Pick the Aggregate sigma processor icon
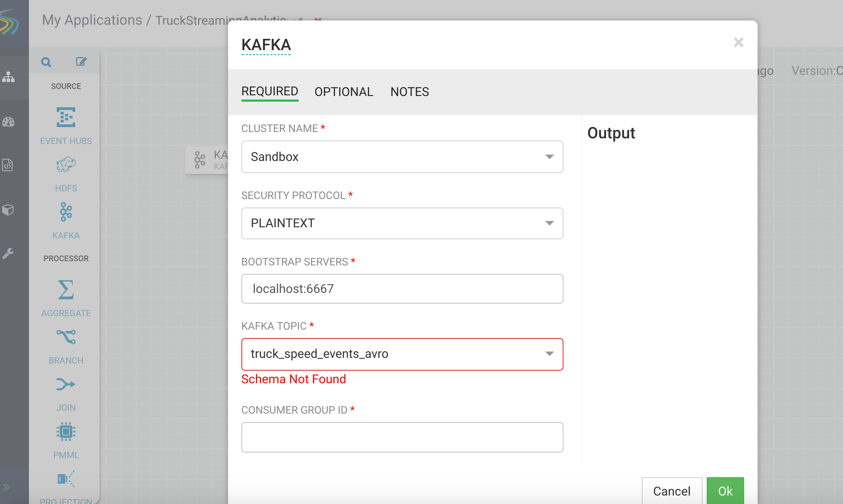 click(x=66, y=289)
